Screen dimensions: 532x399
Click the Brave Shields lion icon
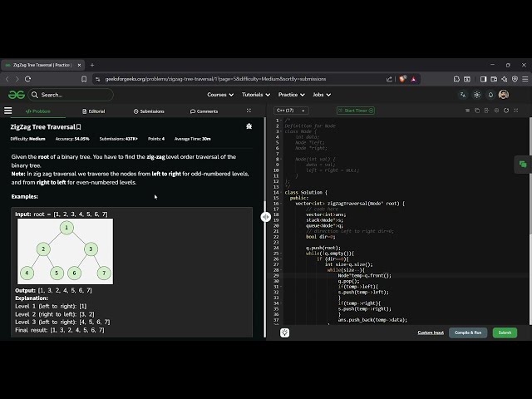click(402, 79)
